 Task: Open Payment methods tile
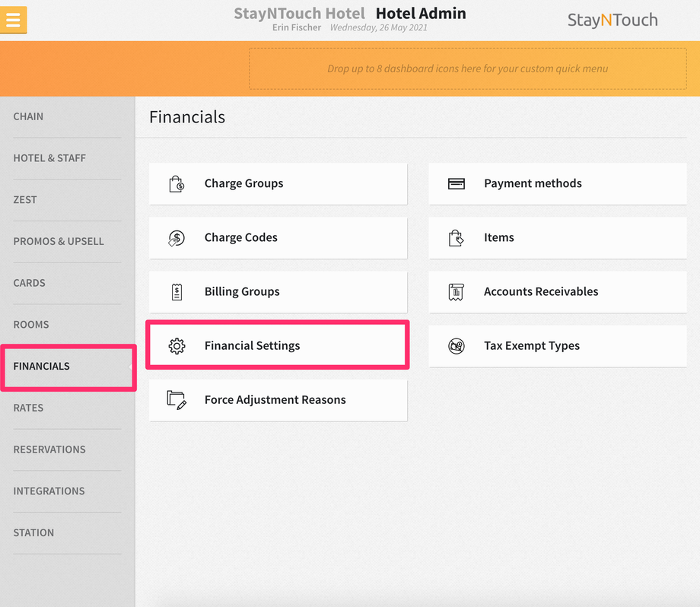pyautogui.click(x=558, y=184)
